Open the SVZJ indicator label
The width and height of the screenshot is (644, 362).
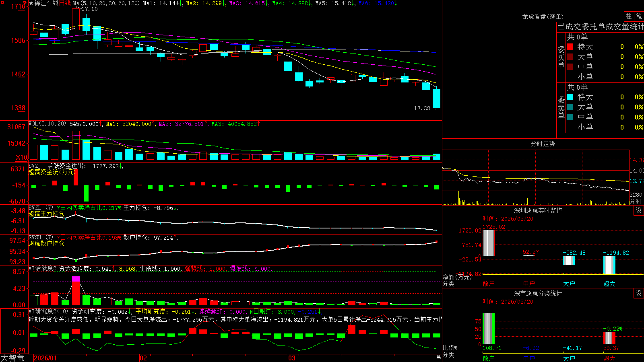[x=35, y=166]
